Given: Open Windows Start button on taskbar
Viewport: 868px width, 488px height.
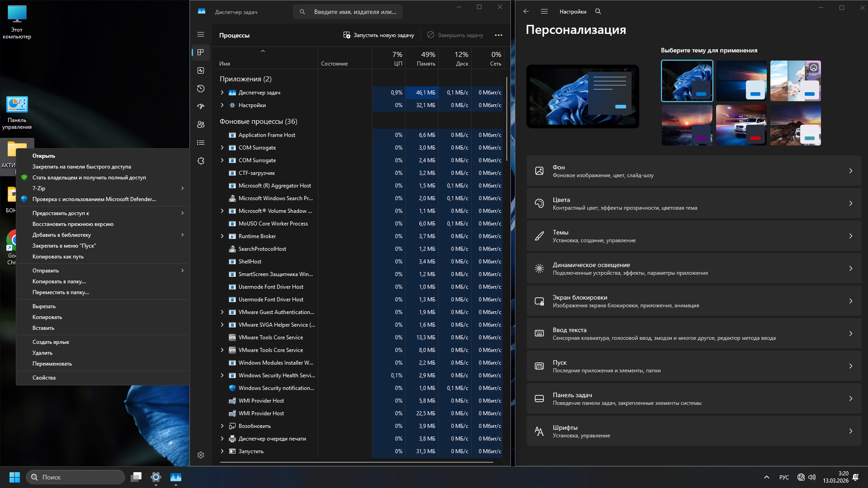Looking at the screenshot, I should click(14, 477).
